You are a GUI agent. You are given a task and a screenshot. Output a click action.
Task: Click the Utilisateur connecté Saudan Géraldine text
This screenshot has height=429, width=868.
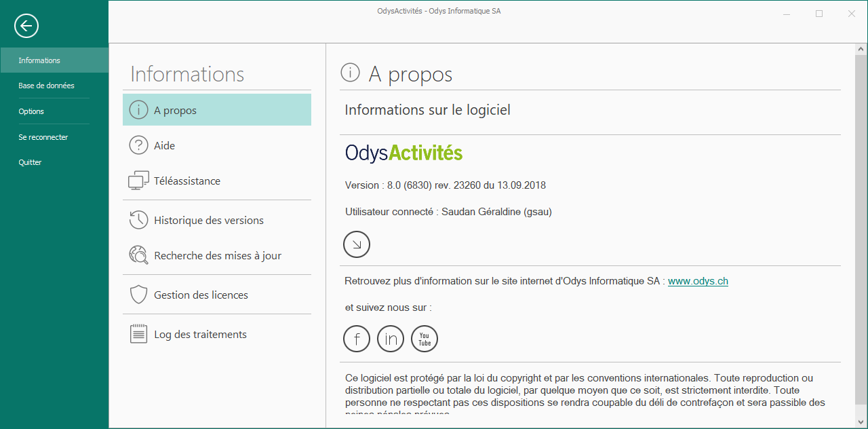448,212
